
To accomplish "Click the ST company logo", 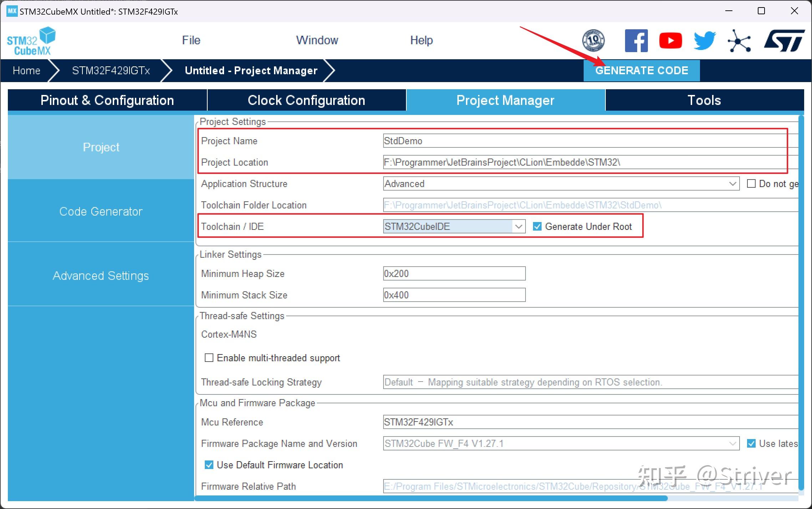I will click(785, 40).
